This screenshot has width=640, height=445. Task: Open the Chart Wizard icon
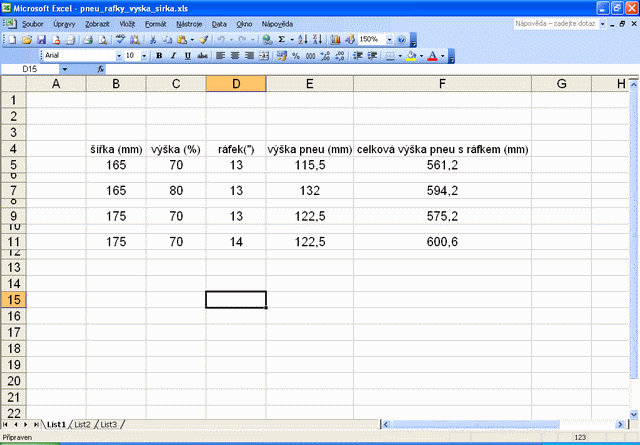[x=335, y=39]
